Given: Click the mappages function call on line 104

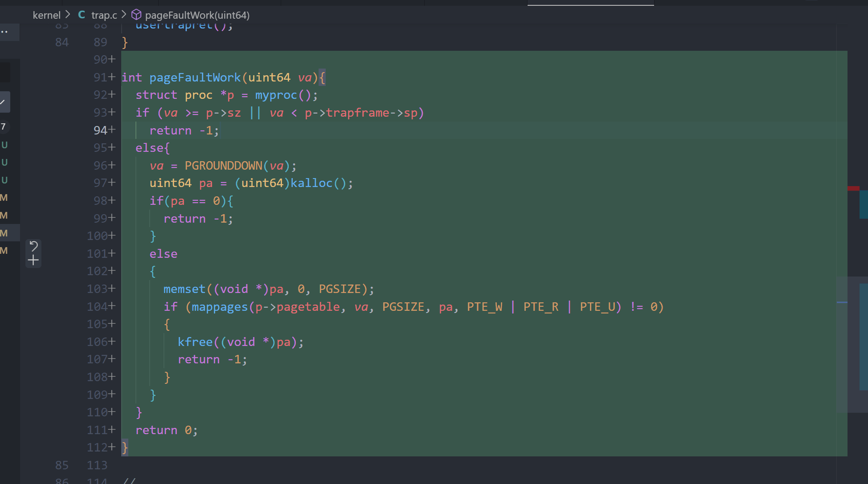Looking at the screenshot, I should (219, 307).
